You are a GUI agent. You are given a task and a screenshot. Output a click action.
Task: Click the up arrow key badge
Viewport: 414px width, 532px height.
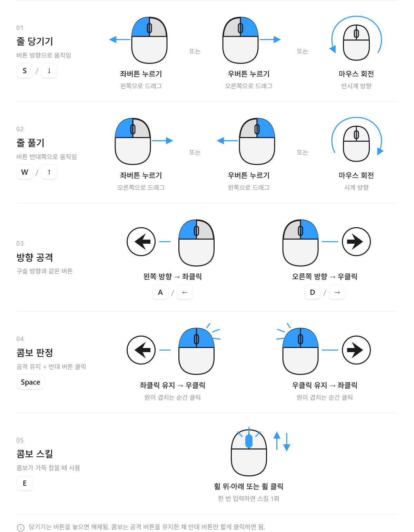pos(49,172)
